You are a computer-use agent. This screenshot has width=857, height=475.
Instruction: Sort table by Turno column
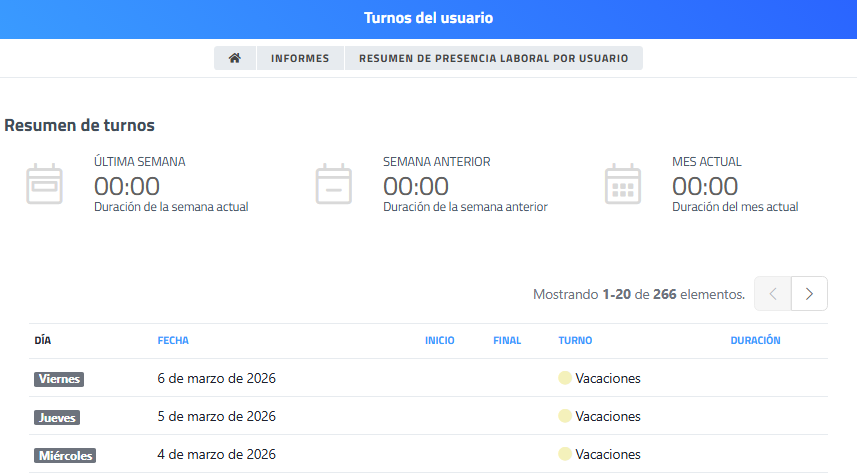pos(575,341)
